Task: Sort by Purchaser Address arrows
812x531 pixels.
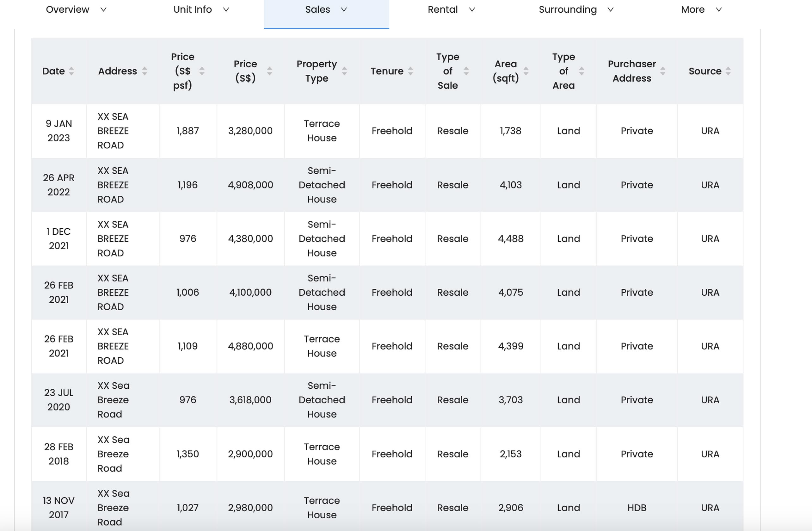Action: pos(663,71)
